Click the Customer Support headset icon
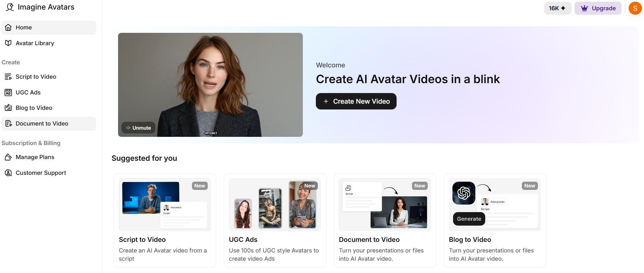The height and width of the screenshot is (273, 644). 9,173
